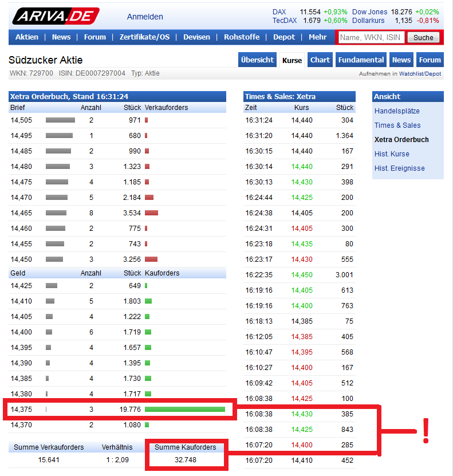This screenshot has height=476, width=453.
Task: Click the trade time 16:31:24
Action: point(259,120)
